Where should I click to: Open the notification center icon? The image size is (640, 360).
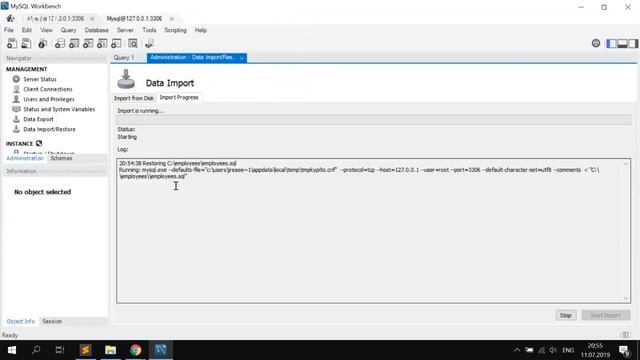point(624,350)
